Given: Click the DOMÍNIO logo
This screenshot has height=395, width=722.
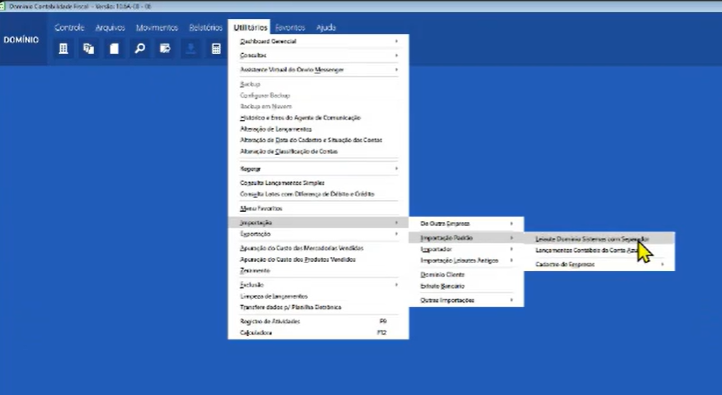Looking at the screenshot, I should point(21,40).
